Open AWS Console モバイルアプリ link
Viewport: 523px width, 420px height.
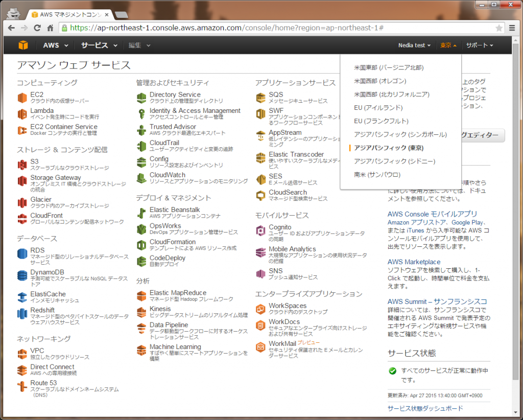432,214
